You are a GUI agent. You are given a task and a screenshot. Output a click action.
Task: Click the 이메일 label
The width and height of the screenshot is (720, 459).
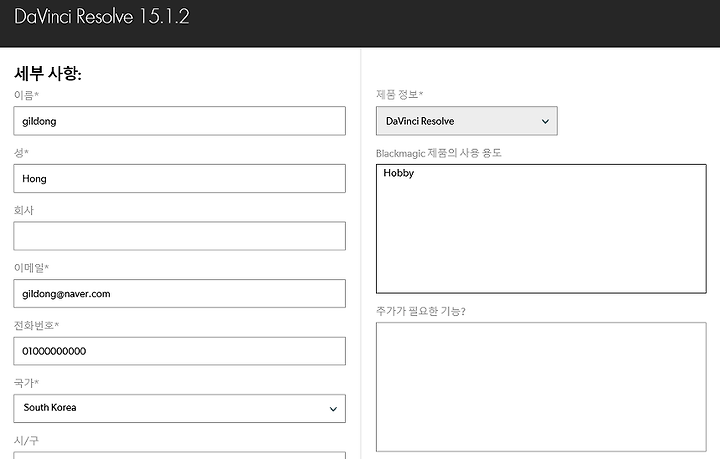[x=31, y=268]
